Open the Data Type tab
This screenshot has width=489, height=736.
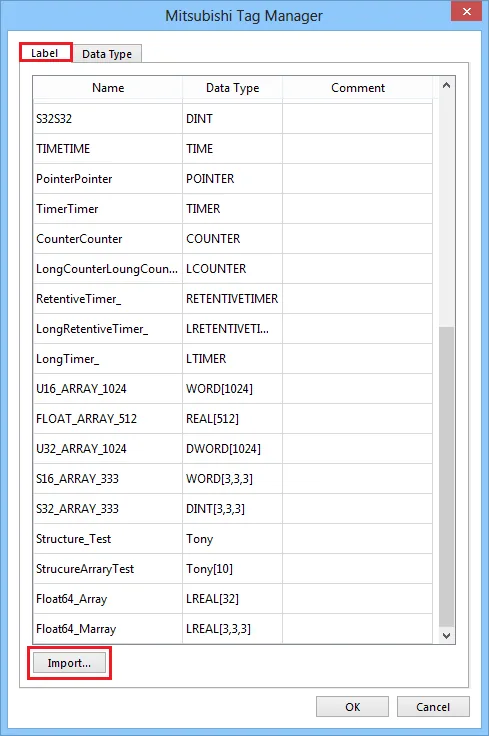(107, 54)
